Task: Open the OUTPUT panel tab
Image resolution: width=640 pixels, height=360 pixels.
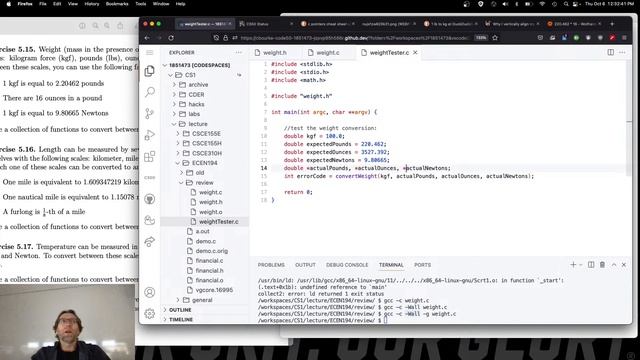Action: click(305, 265)
